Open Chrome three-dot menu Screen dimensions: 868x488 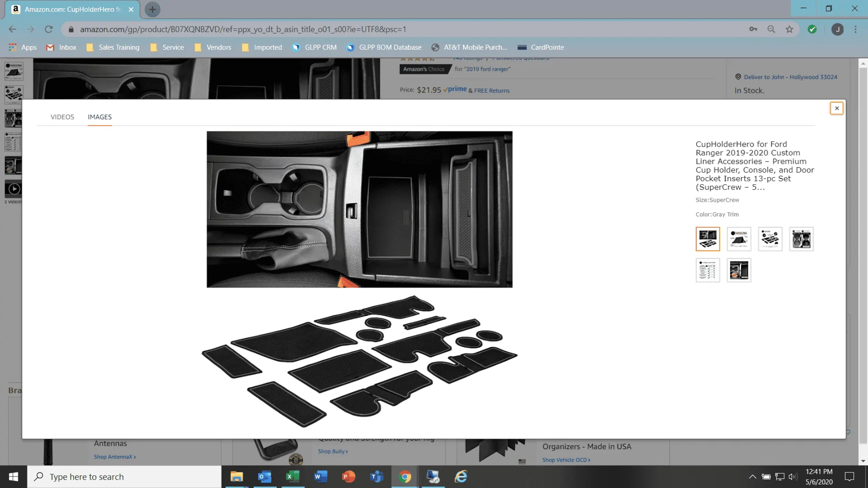pyautogui.click(x=856, y=29)
